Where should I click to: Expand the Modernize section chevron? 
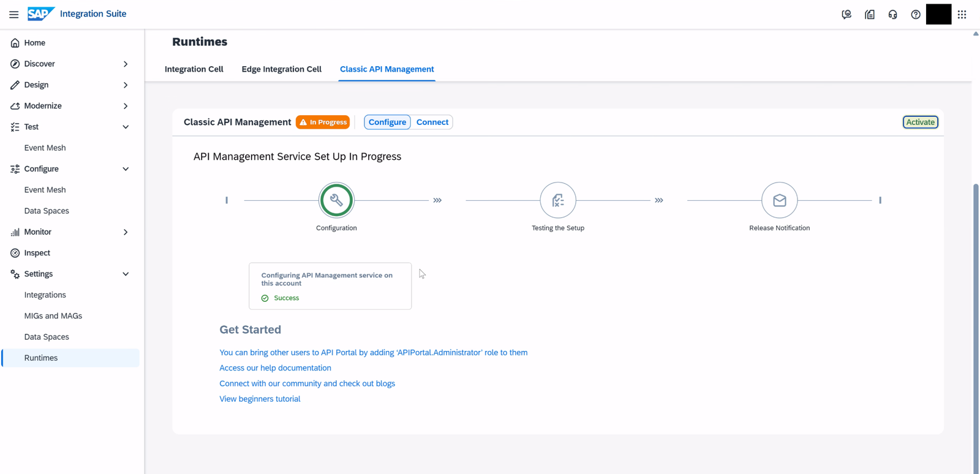point(126,106)
